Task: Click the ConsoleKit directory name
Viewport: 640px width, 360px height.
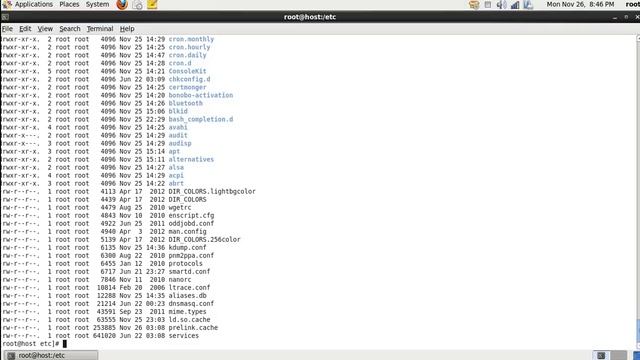Action: [x=187, y=71]
